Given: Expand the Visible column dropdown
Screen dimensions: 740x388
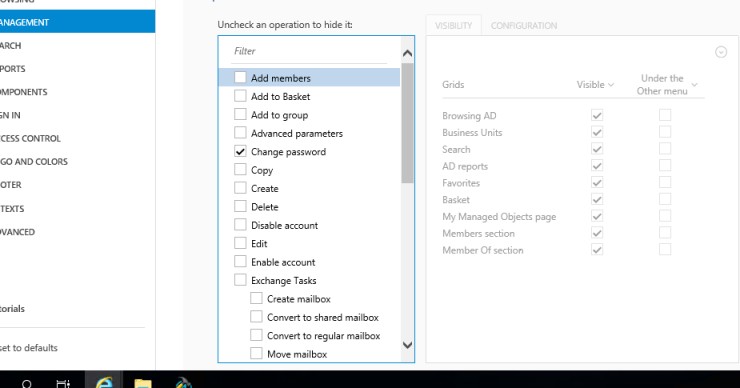Looking at the screenshot, I should (595, 84).
